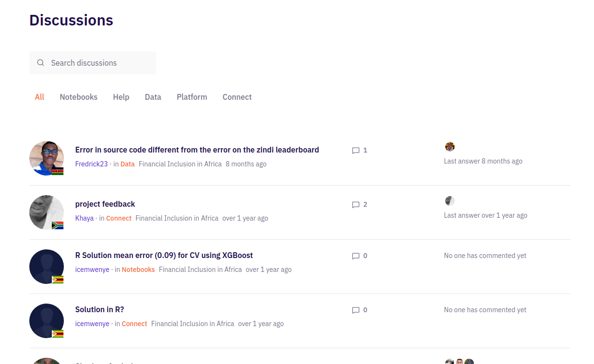Switch to the Help tab
This screenshot has width=594, height=364.
pyautogui.click(x=121, y=97)
